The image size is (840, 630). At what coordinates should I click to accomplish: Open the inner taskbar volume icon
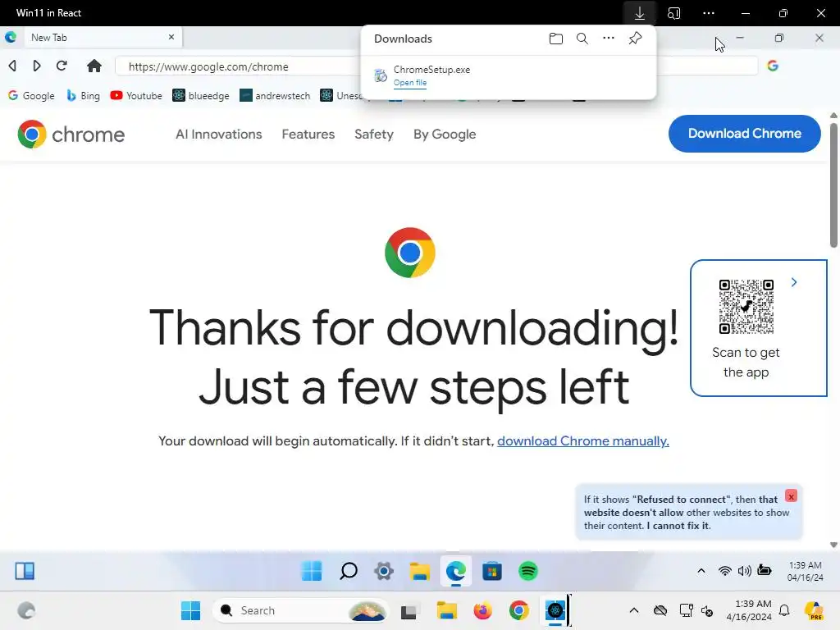pyautogui.click(x=745, y=571)
